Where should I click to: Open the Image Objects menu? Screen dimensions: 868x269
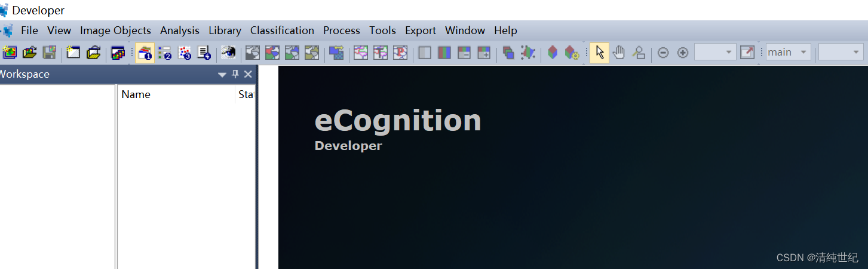tap(115, 30)
